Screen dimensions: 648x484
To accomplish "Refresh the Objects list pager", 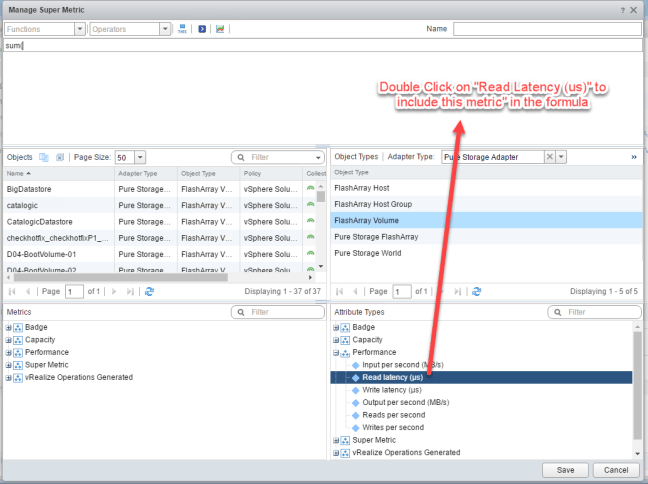I will point(149,291).
